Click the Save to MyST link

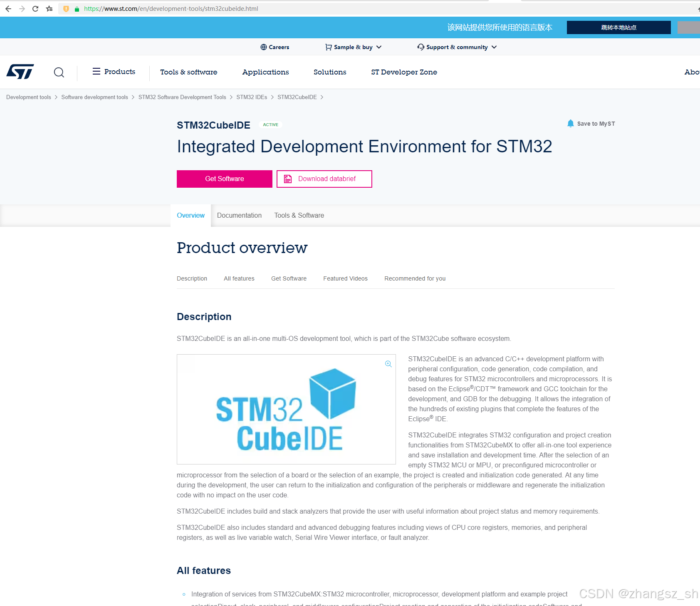click(596, 124)
